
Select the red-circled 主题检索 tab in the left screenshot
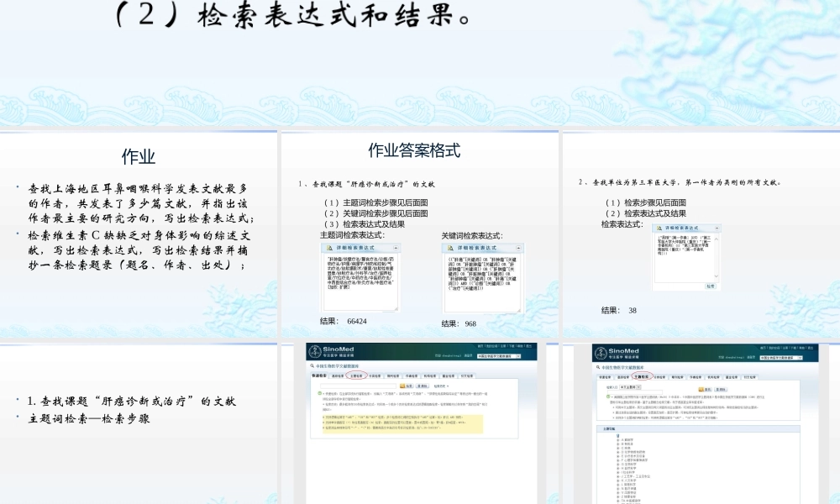[356, 377]
